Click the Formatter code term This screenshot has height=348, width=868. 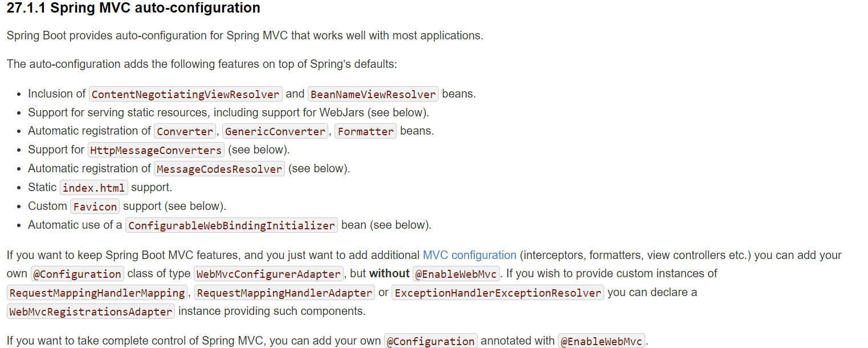(x=365, y=131)
